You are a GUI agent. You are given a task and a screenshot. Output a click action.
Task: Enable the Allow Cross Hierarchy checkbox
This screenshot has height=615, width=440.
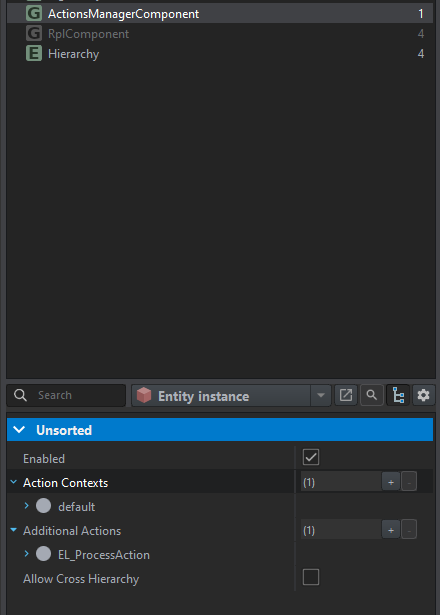[311, 577]
